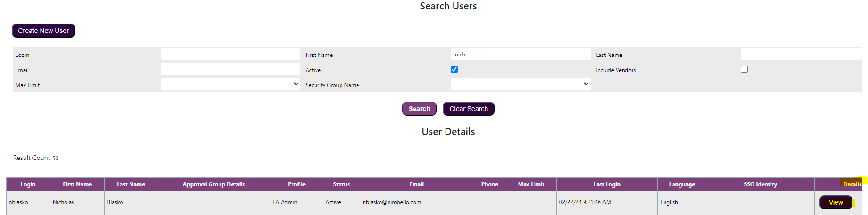Click the Create New User button
Screen dimensions: 868x215
click(43, 31)
